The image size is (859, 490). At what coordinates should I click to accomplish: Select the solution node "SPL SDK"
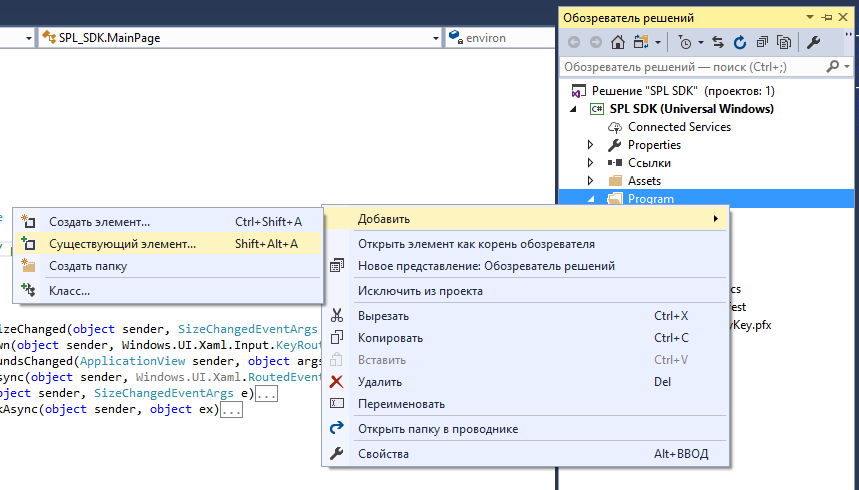(683, 91)
